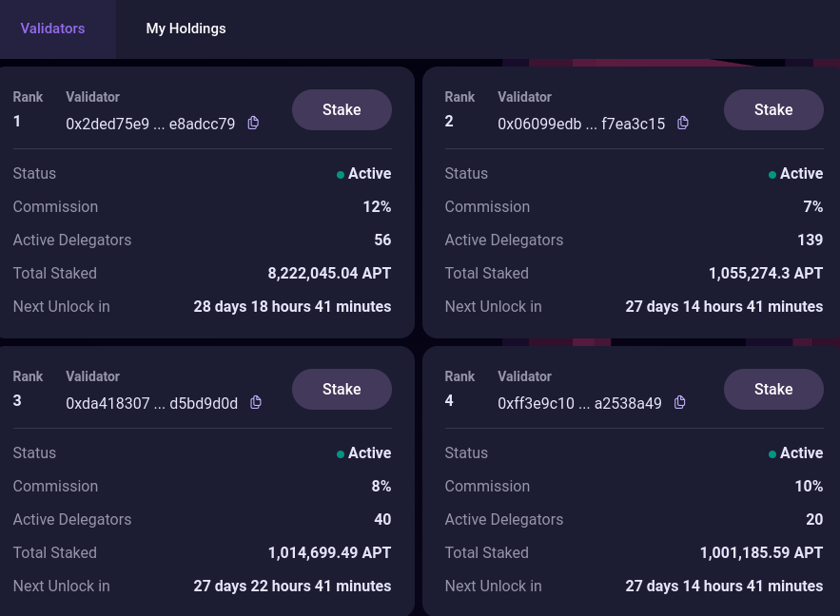Stake with the rank 1 validator
This screenshot has height=616, width=840.
(342, 109)
